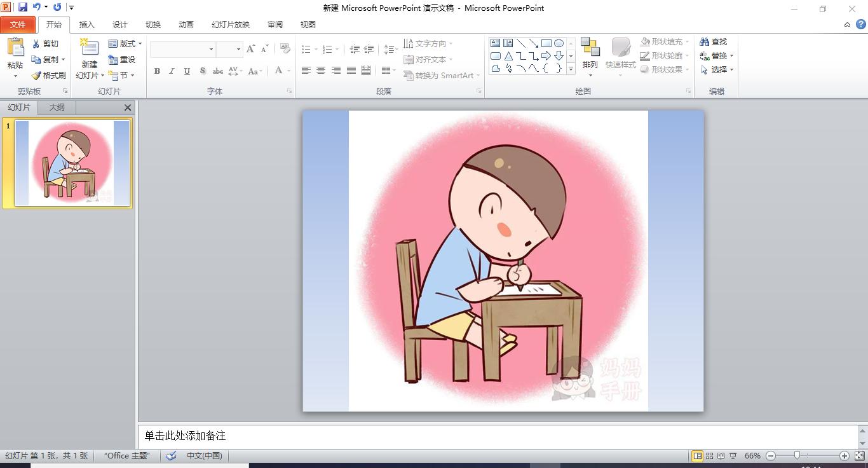Expand the shapes gallery with the More arrow

571,69
